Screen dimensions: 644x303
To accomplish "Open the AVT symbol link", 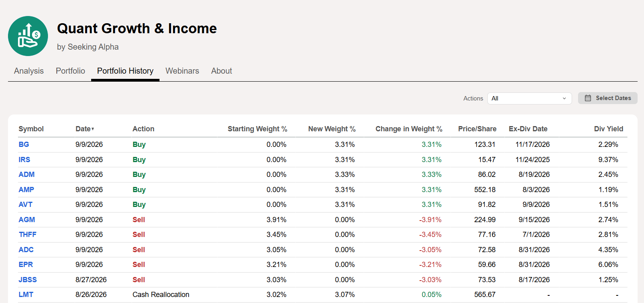I will click(25, 205).
